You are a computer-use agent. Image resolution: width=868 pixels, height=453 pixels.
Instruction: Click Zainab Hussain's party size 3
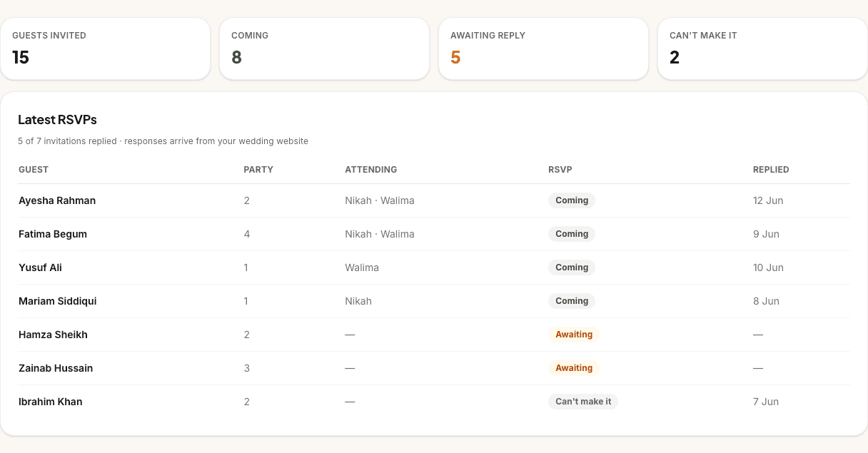click(x=247, y=368)
